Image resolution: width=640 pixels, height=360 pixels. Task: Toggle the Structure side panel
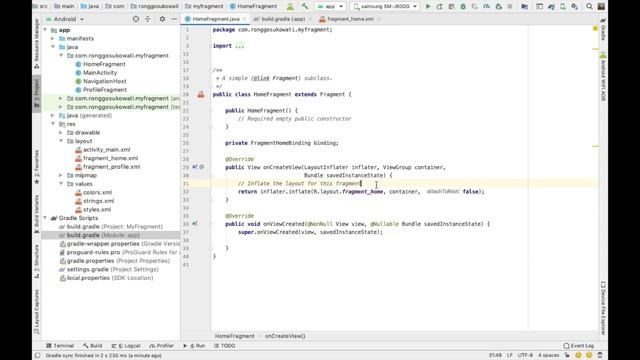point(37,261)
